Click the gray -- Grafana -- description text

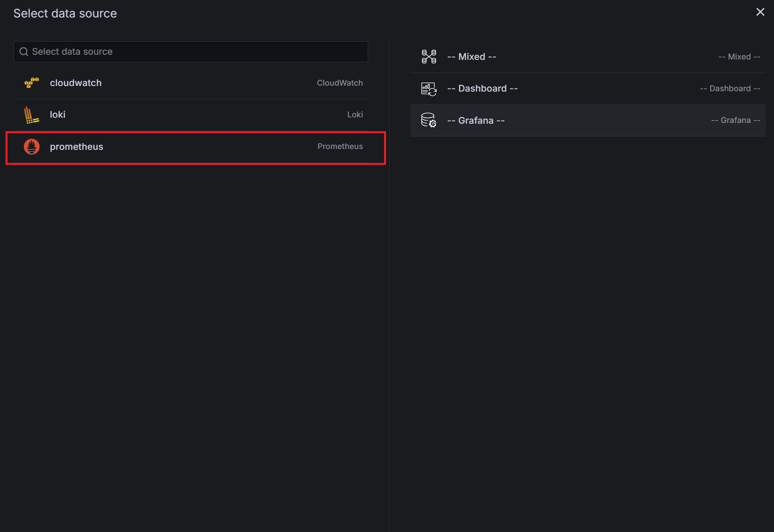click(735, 120)
